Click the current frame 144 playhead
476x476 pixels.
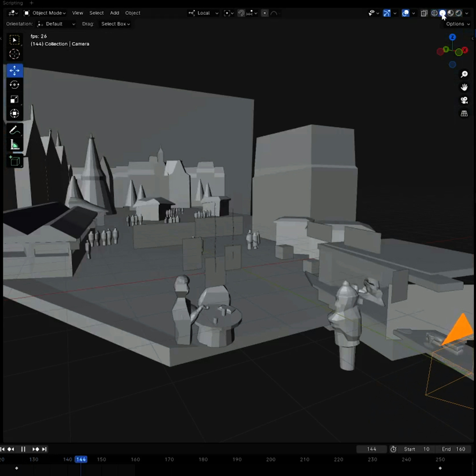(81, 459)
